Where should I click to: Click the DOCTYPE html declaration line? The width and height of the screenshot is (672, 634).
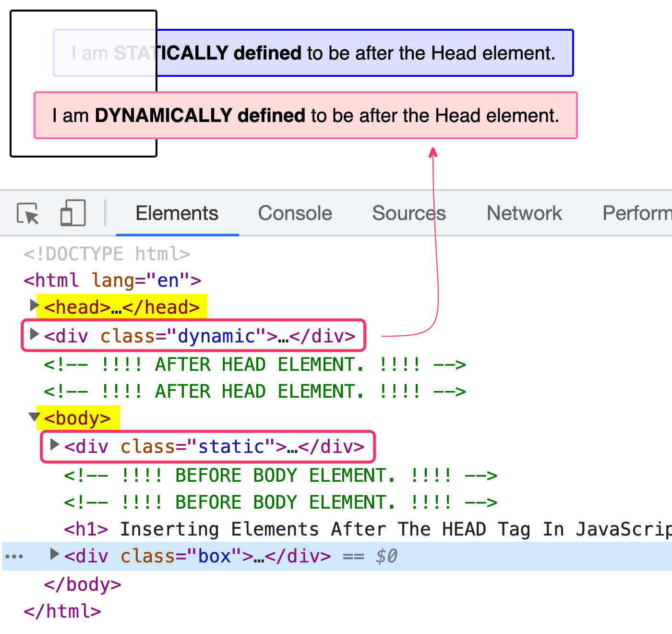pyautogui.click(x=107, y=254)
